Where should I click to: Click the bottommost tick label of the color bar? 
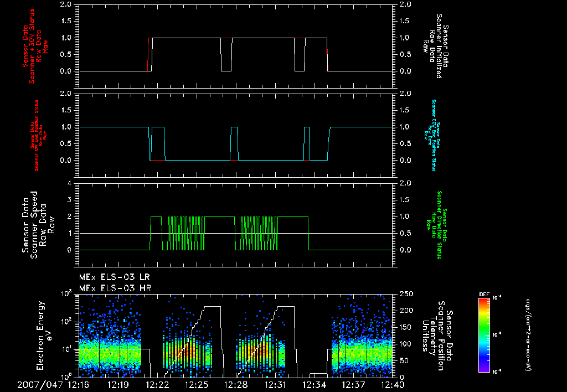(497, 372)
